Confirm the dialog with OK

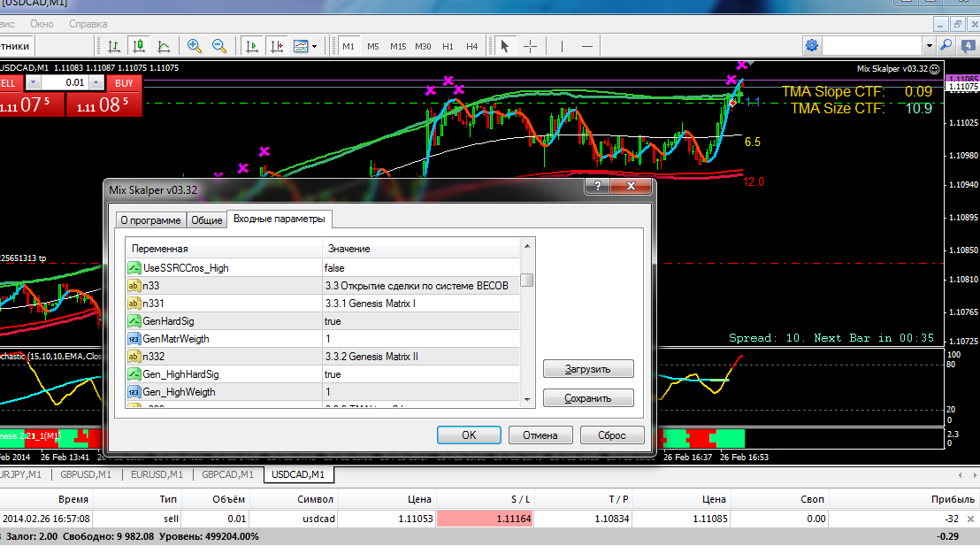tap(469, 435)
